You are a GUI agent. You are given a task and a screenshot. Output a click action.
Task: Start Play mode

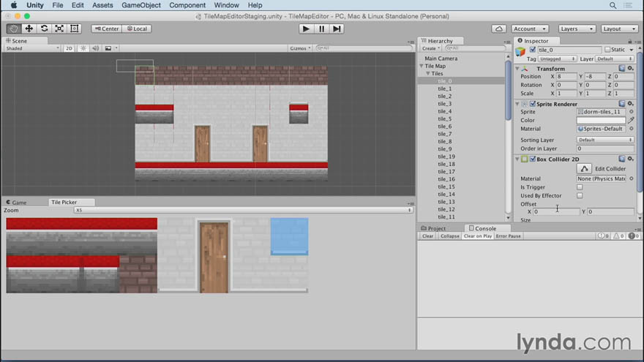pyautogui.click(x=306, y=29)
